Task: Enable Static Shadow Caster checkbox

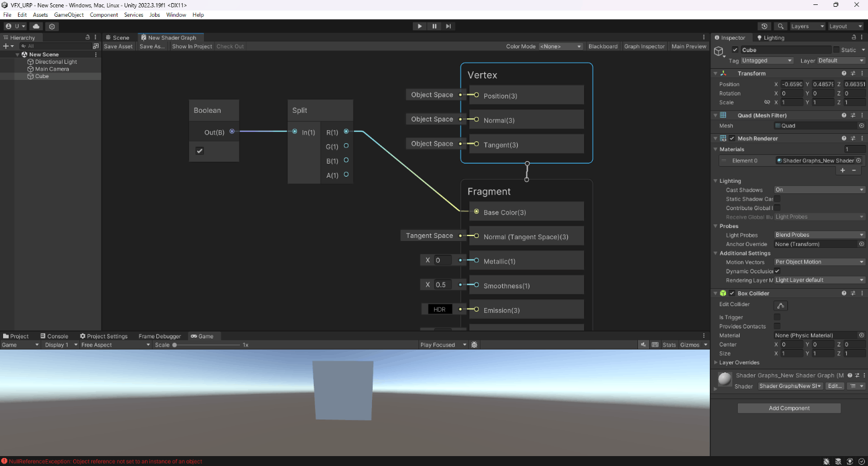Action: tap(777, 199)
